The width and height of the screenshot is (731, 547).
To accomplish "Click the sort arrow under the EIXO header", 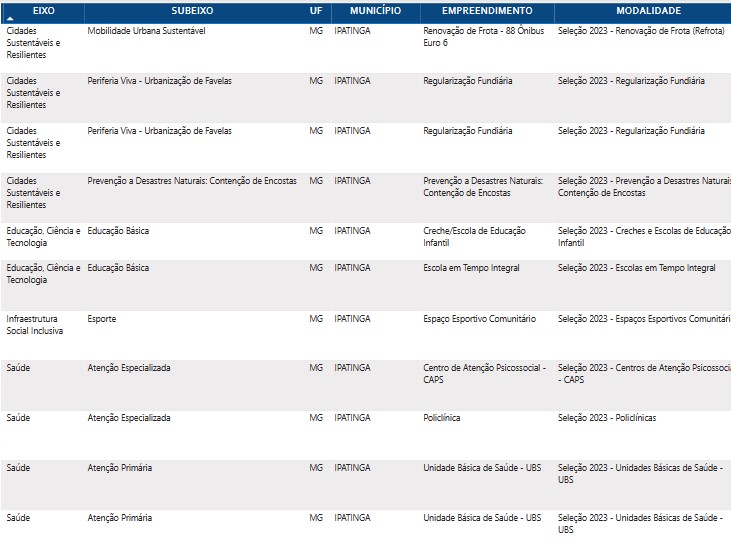I will tap(11, 19).
